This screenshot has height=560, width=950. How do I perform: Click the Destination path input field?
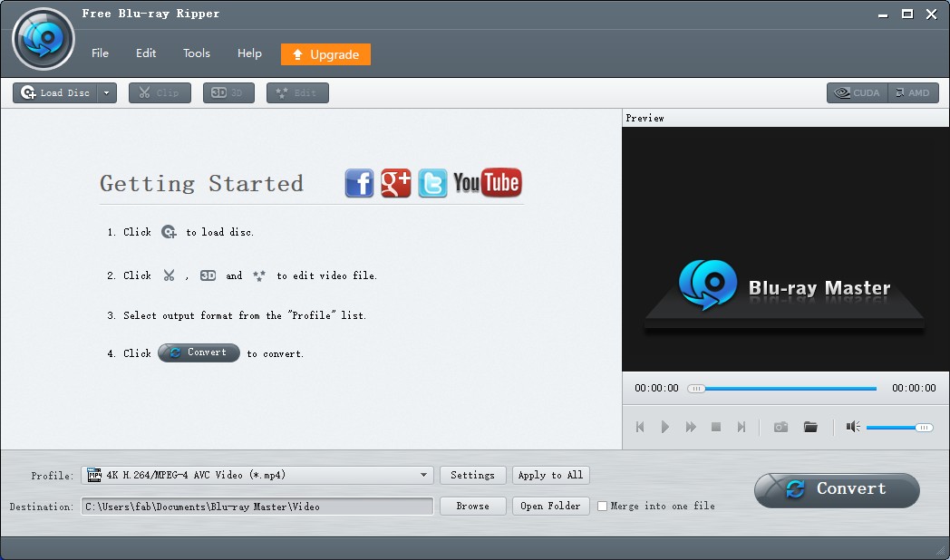(257, 507)
